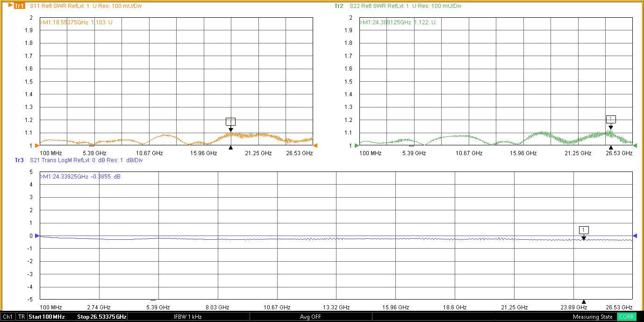This screenshot has width=644, height=322.
Task: Click the Start 100 MHz field
Action: pos(47,317)
